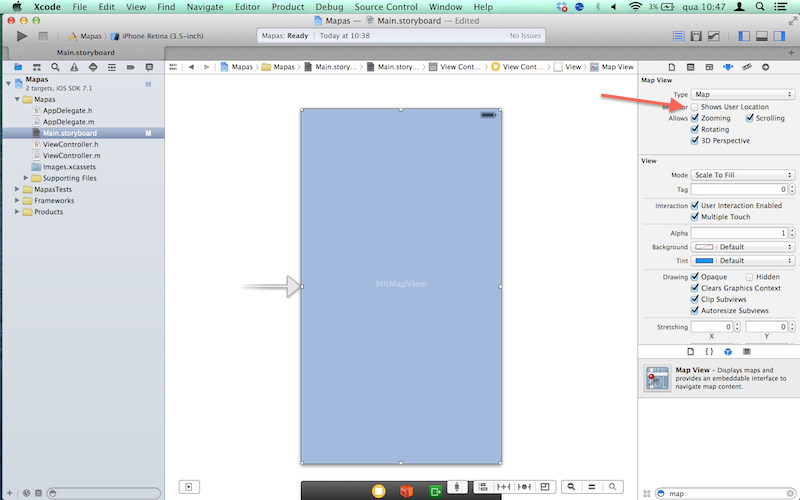Open the Find navigator

[x=55, y=67]
